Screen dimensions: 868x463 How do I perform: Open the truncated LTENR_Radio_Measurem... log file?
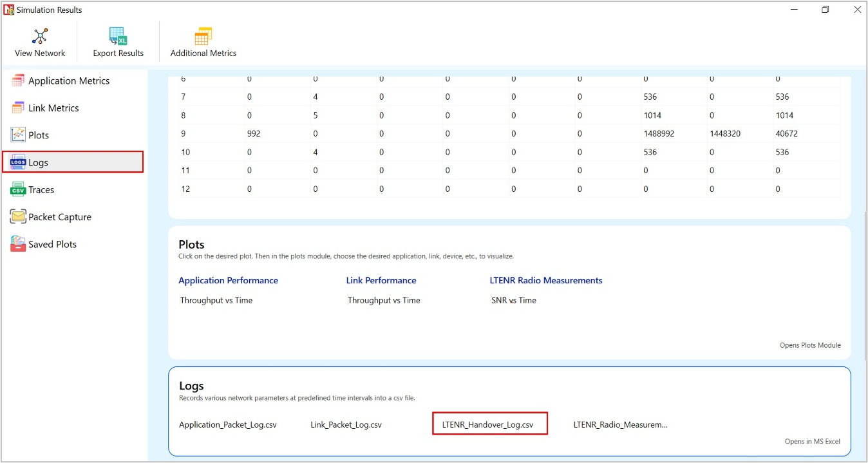click(621, 425)
